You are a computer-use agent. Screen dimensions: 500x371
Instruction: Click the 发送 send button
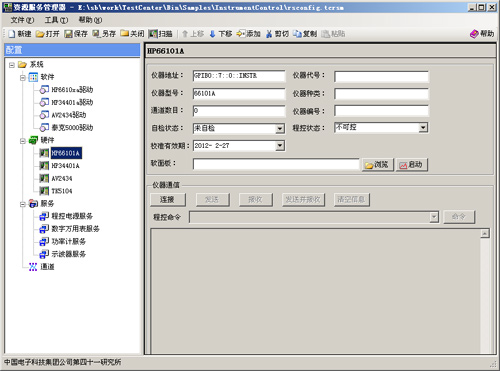[x=212, y=200]
